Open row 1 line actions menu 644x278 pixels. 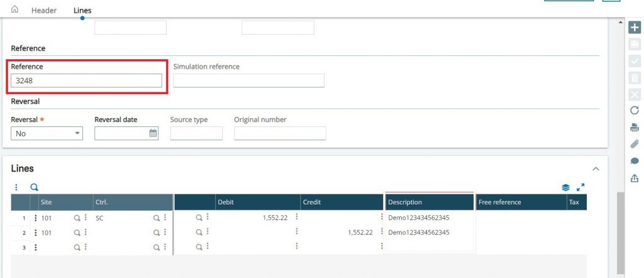[36, 218]
